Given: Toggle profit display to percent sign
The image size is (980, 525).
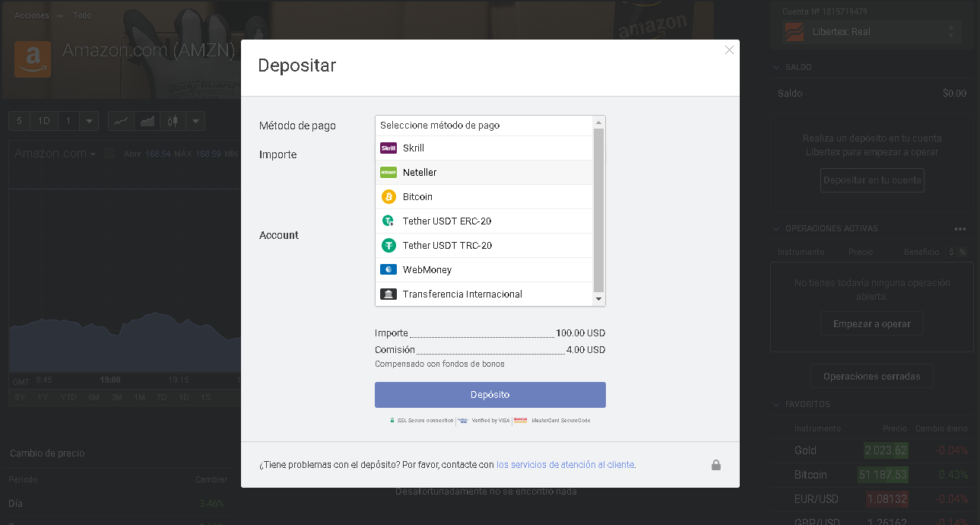Looking at the screenshot, I should 963,252.
